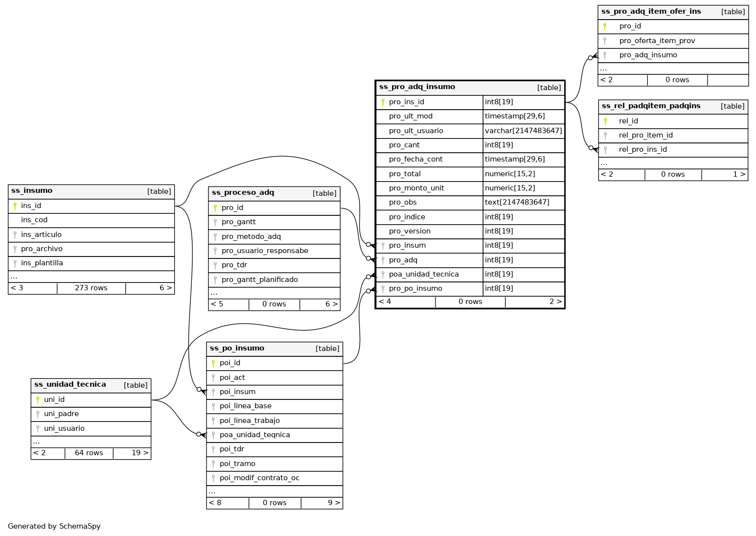Click the Generated by SchemaSpy text

(54, 527)
